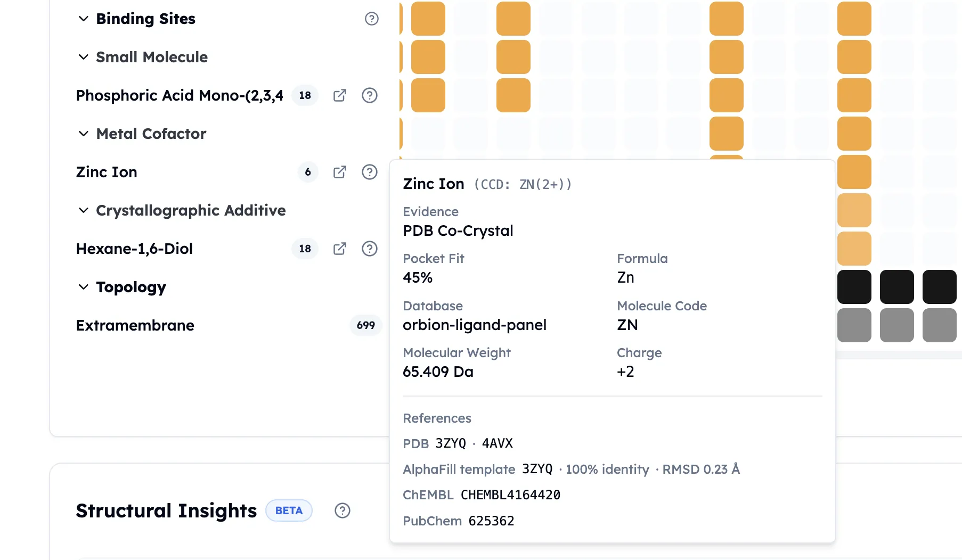Open Phosphoric Acid Mono external link icon
This screenshot has width=962, height=560.
tap(340, 95)
